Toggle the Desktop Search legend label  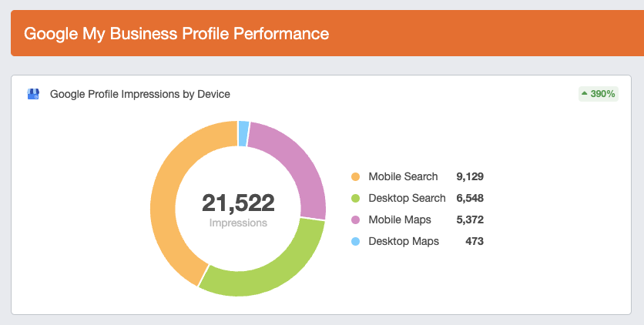pyautogui.click(x=407, y=199)
